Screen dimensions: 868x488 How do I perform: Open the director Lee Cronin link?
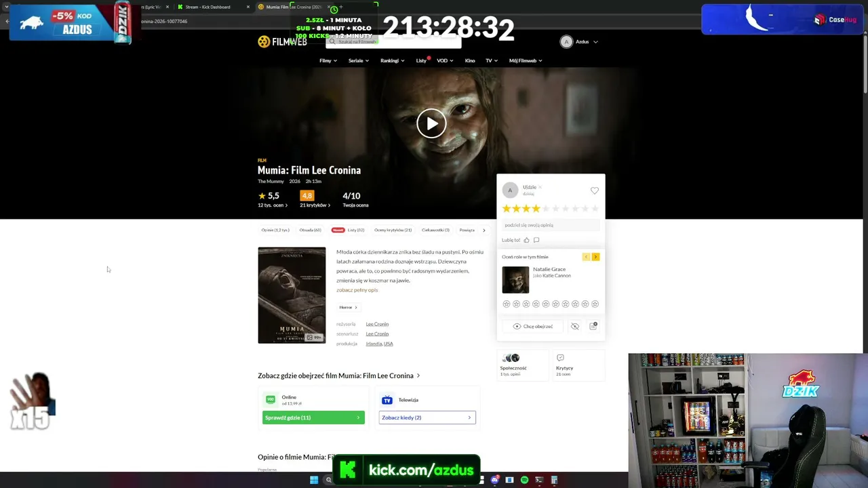(377, 324)
